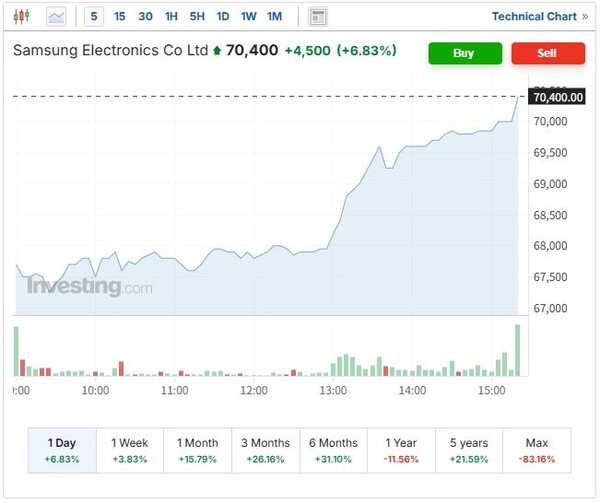Image resolution: width=600 pixels, height=503 pixels.
Task: Select the 1M interval
Action: pos(274,16)
